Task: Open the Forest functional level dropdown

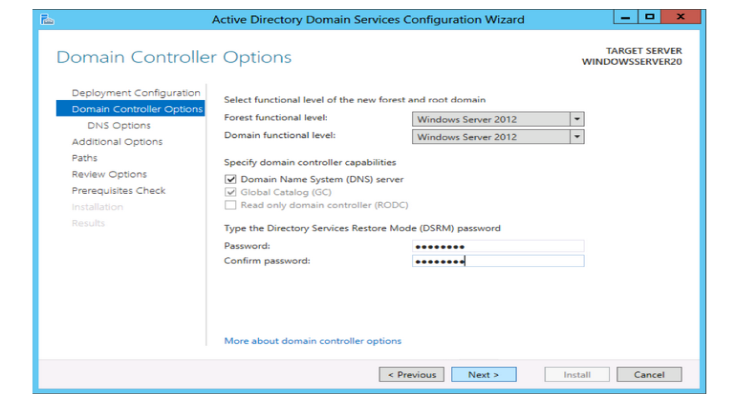Action: click(x=576, y=119)
